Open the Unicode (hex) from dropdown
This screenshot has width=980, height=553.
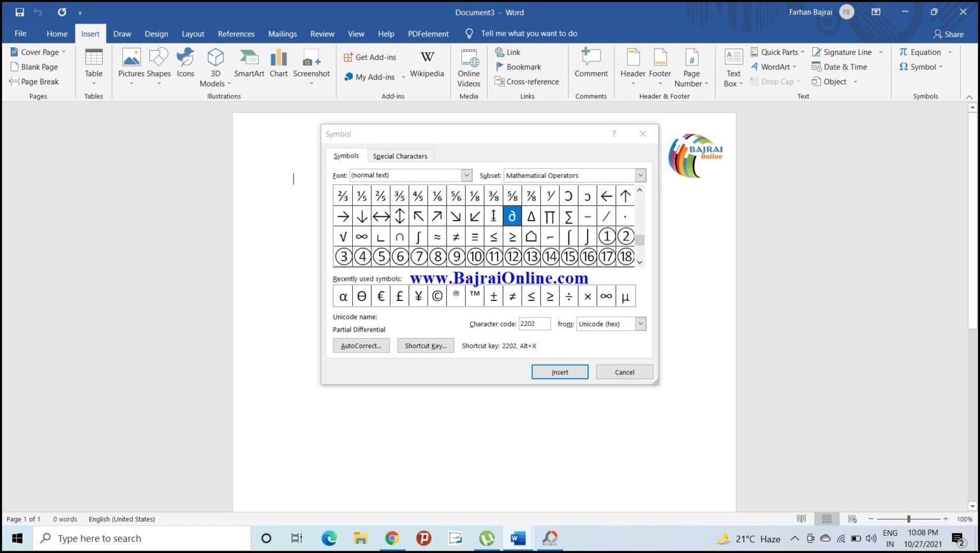[x=640, y=323]
